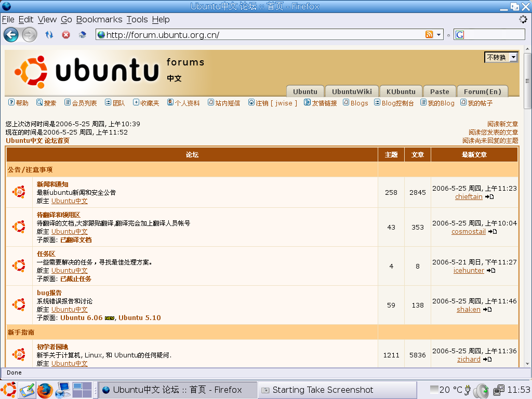Screen dimensions: 532x399
Task: Click the Firefox activity throbber icon
Action: 523,19
